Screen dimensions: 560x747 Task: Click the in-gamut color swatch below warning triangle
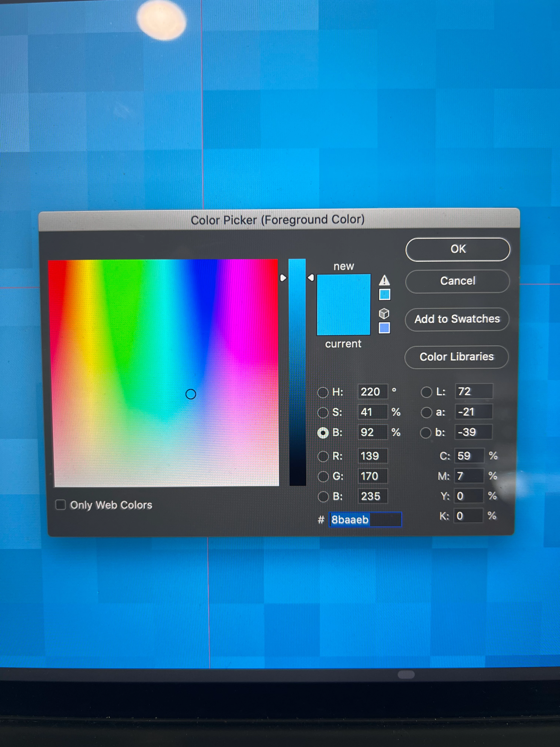point(384,294)
